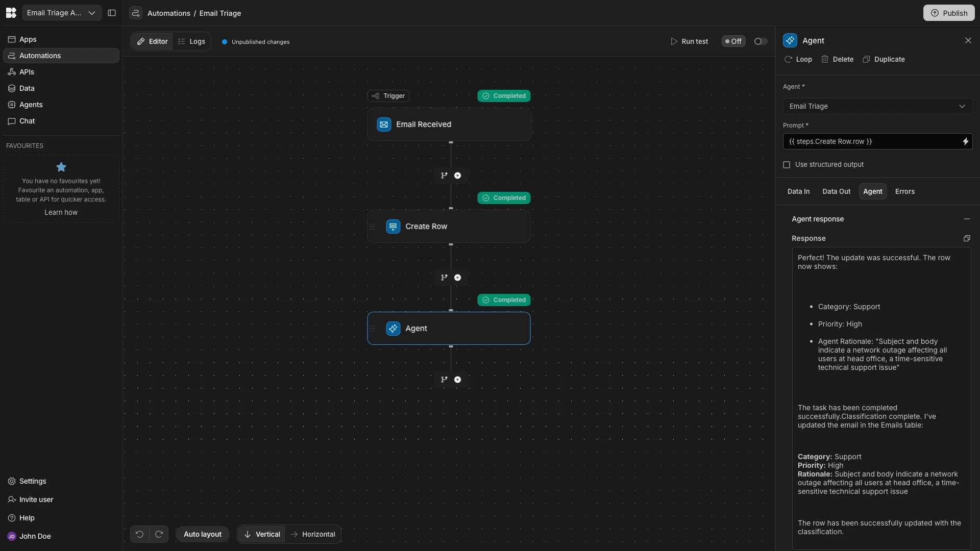Click the Learn how link
Viewport: 980px width, 551px height.
point(61,212)
